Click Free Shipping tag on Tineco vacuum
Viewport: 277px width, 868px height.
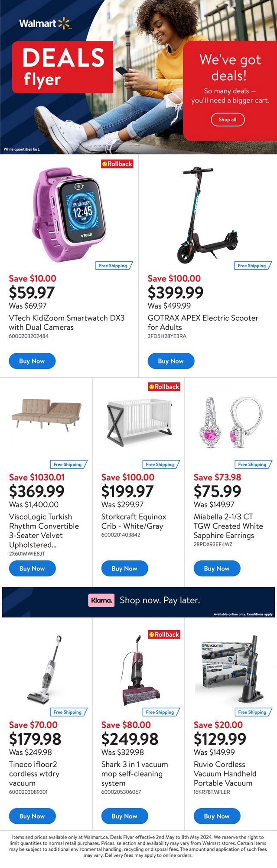tap(68, 712)
